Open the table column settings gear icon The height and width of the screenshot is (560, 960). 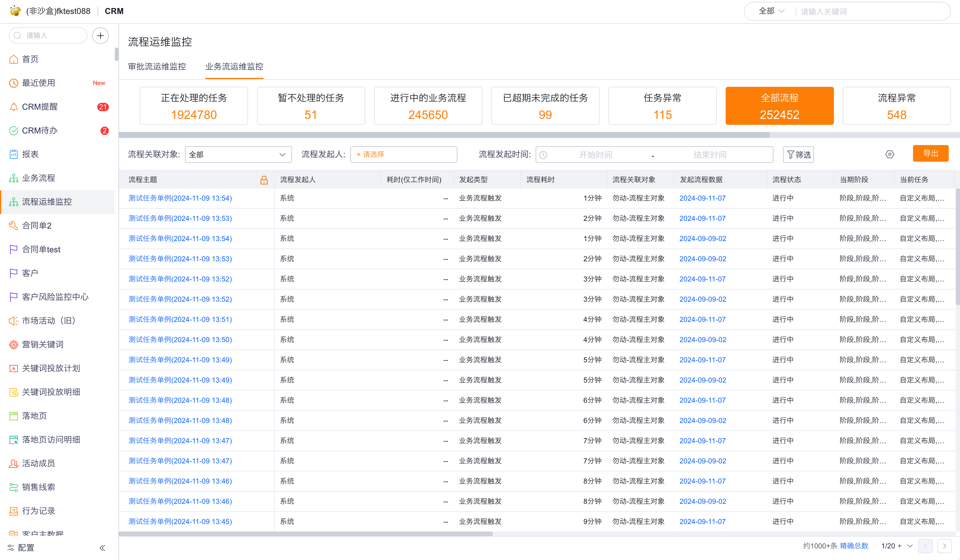(x=890, y=154)
